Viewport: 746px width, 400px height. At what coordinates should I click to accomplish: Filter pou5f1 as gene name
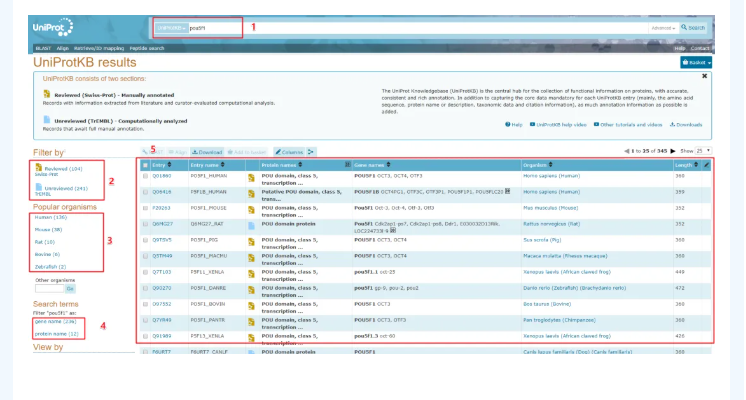55,322
